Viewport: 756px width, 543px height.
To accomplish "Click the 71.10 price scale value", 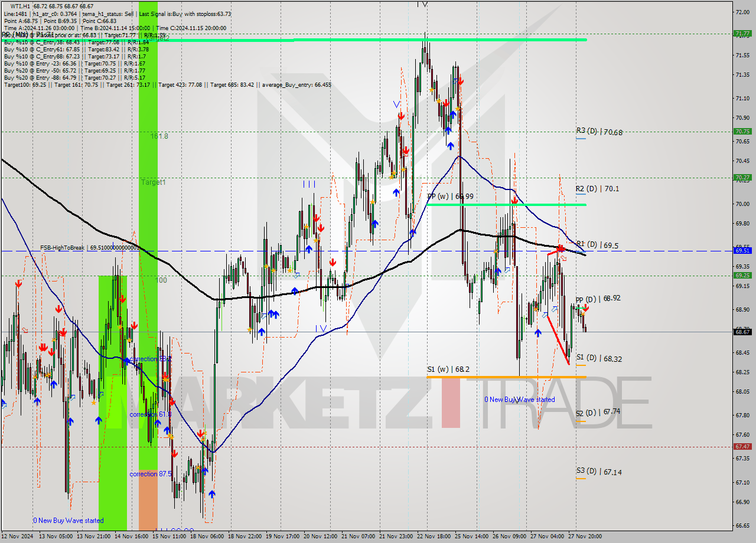I will click(742, 99).
